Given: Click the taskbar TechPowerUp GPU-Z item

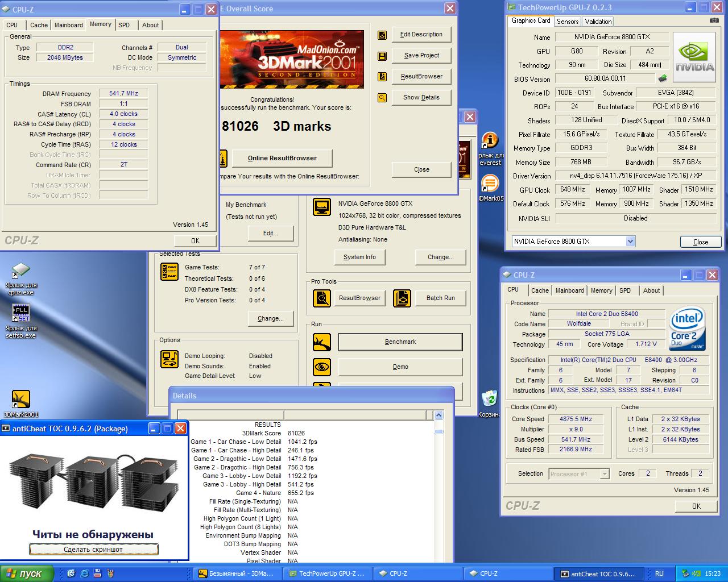Looking at the screenshot, I should coord(328,574).
